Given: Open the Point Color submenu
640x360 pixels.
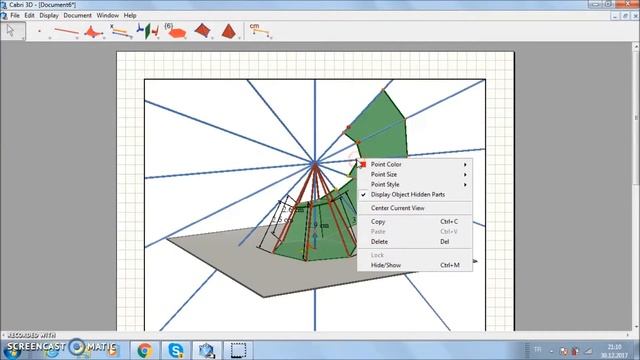Looking at the screenshot, I should coord(415,164).
